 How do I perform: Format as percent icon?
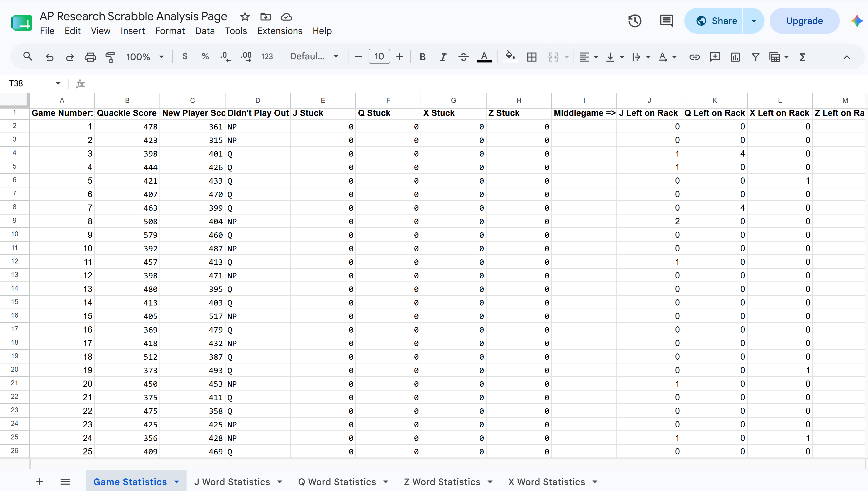(x=205, y=56)
